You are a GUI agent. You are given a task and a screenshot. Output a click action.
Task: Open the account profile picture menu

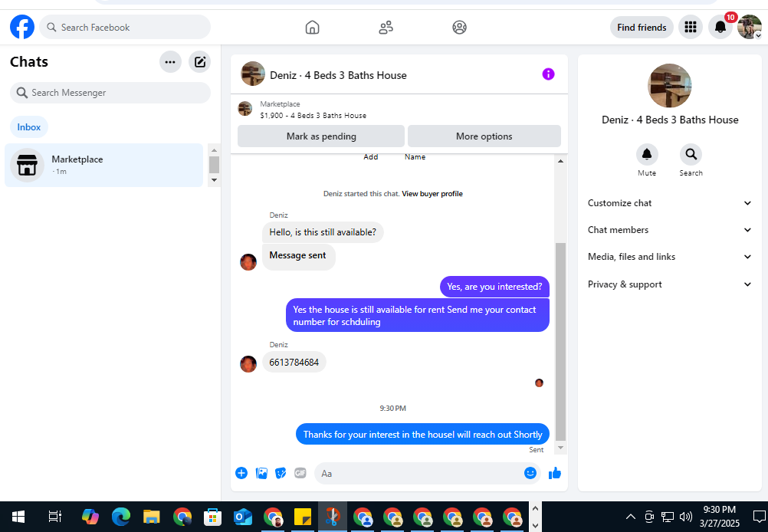click(750, 27)
